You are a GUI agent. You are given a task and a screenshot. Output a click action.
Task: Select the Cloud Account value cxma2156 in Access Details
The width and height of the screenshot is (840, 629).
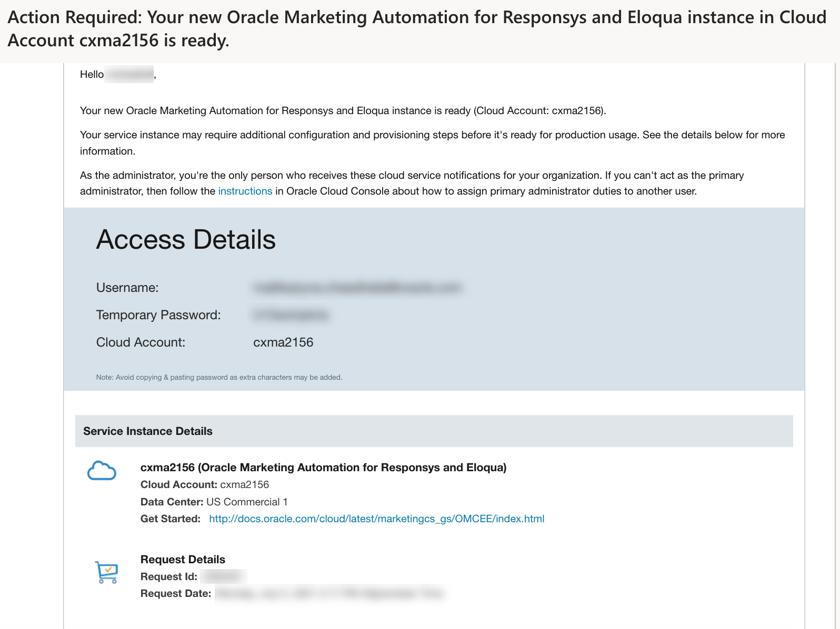[x=283, y=342]
